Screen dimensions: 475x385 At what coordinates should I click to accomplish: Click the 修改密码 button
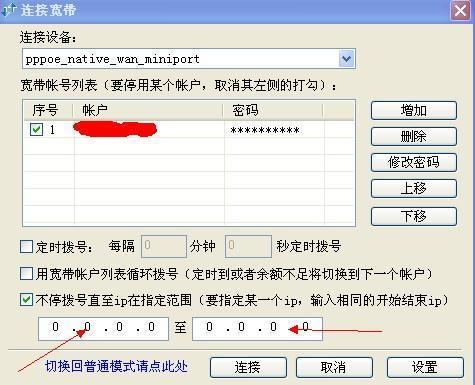point(413,162)
